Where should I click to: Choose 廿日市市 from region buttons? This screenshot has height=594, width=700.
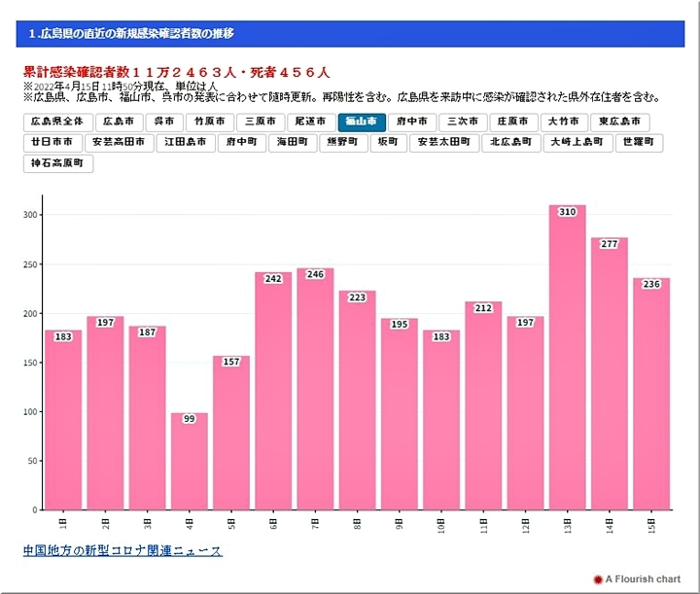coord(52,142)
